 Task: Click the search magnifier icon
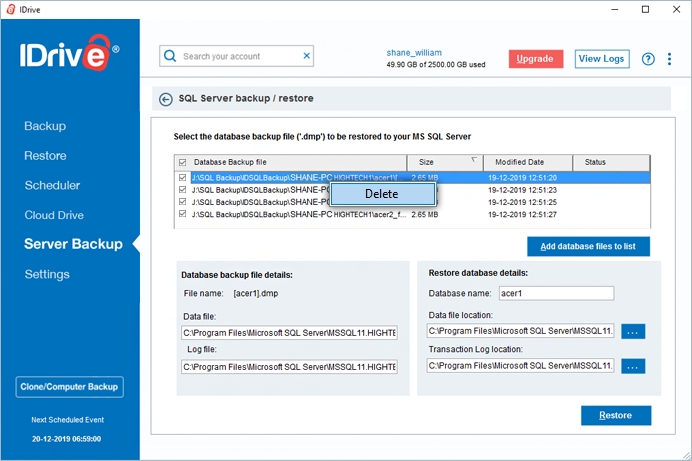pyautogui.click(x=170, y=56)
